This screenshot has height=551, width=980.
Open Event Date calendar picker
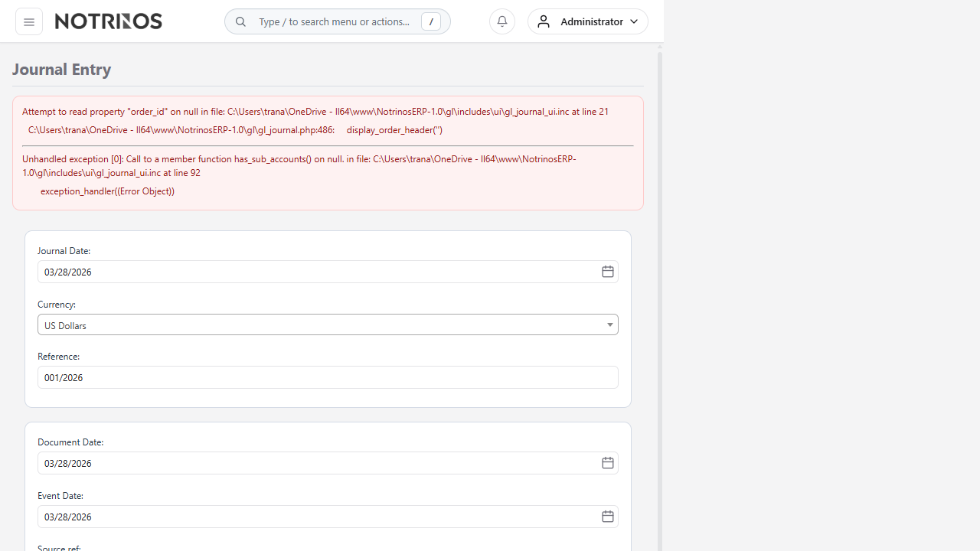click(607, 517)
